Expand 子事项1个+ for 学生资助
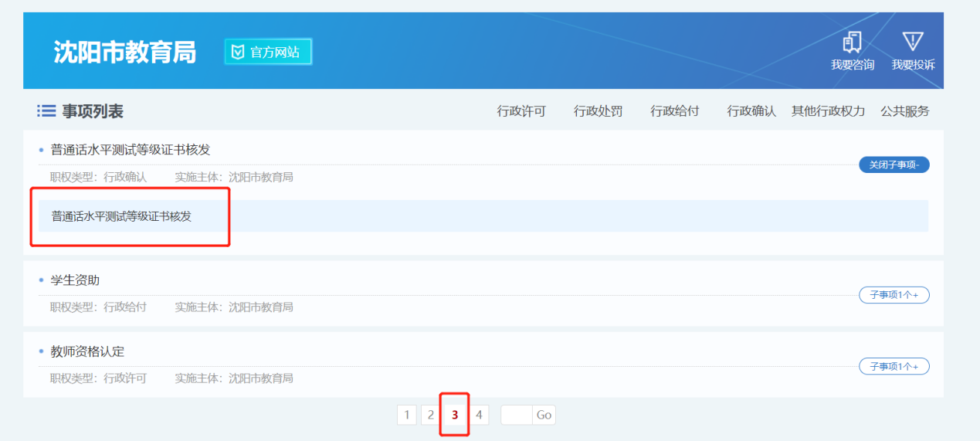980x441 pixels. pyautogui.click(x=894, y=295)
